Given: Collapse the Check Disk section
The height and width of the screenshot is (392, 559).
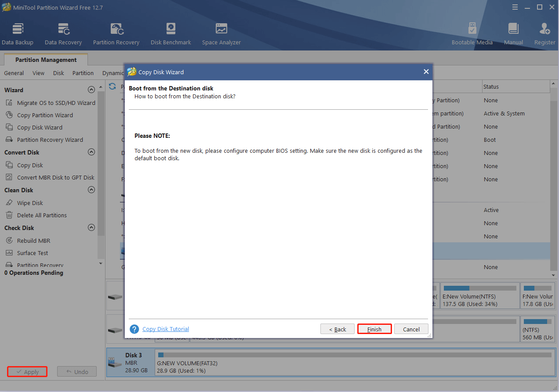Looking at the screenshot, I should 91,227.
